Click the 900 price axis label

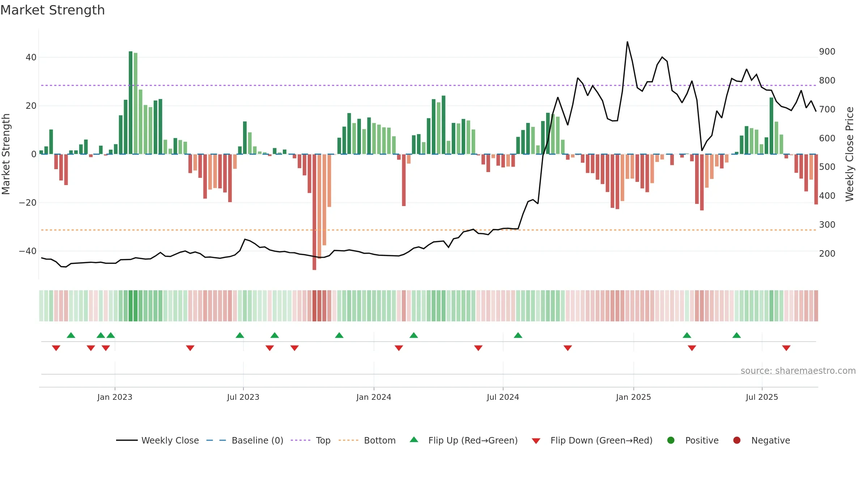click(x=827, y=51)
